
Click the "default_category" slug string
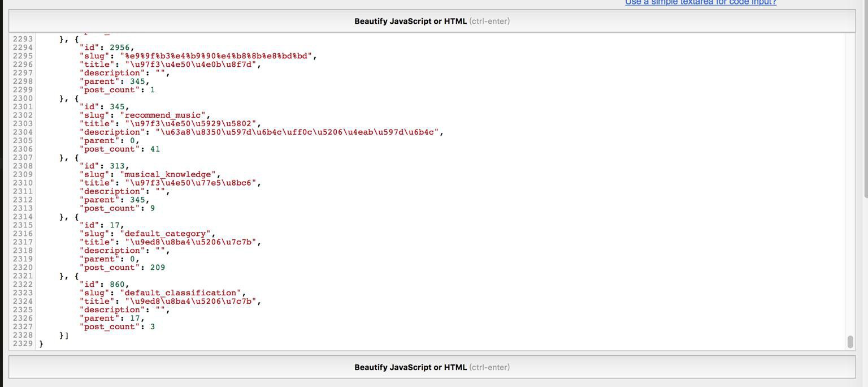click(x=167, y=234)
